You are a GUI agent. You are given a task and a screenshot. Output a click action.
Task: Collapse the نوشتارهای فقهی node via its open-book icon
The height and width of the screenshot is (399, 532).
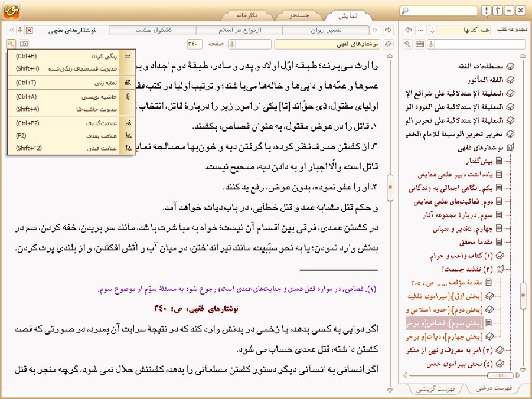tap(510, 147)
